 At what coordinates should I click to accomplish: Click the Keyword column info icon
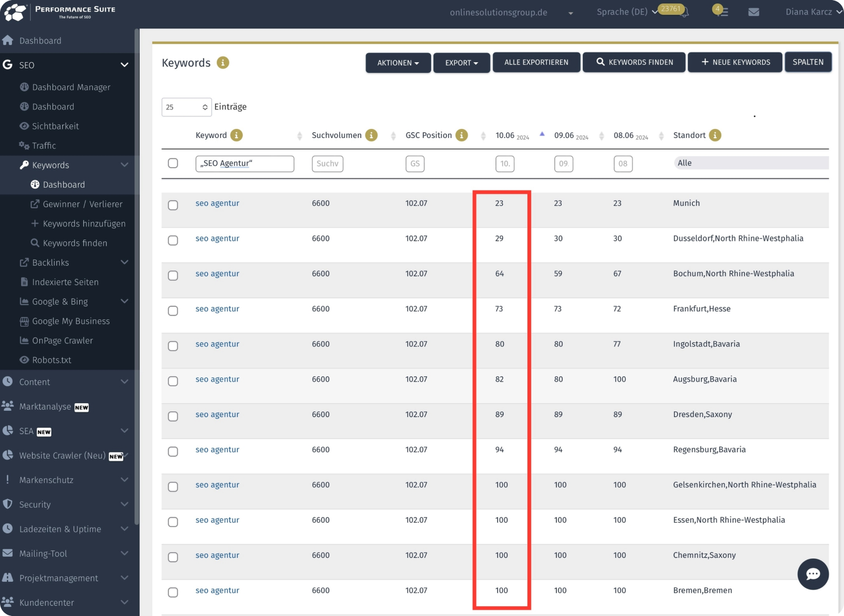[x=236, y=135]
